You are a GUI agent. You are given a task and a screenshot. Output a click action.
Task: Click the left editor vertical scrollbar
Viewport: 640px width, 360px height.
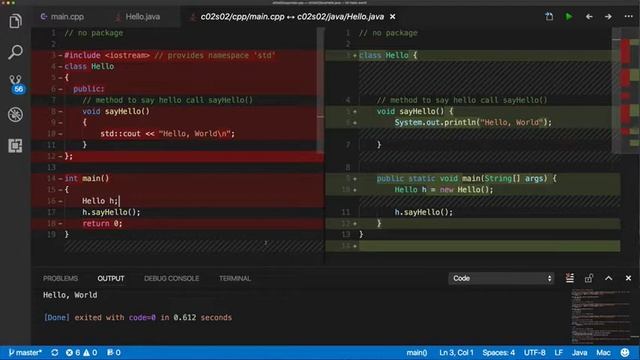click(x=320, y=90)
